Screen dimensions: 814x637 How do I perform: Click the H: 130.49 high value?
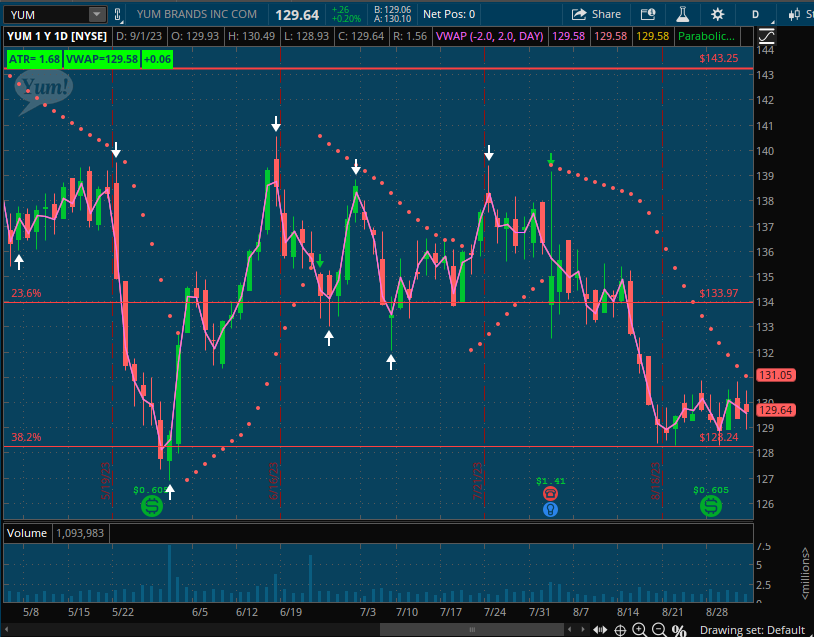[251, 36]
